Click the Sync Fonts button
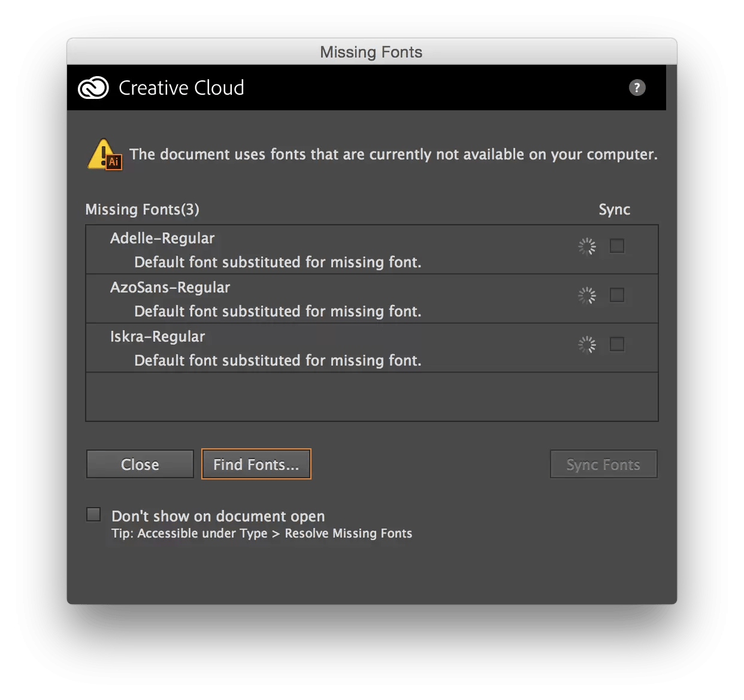The image size is (744, 700). tap(604, 464)
